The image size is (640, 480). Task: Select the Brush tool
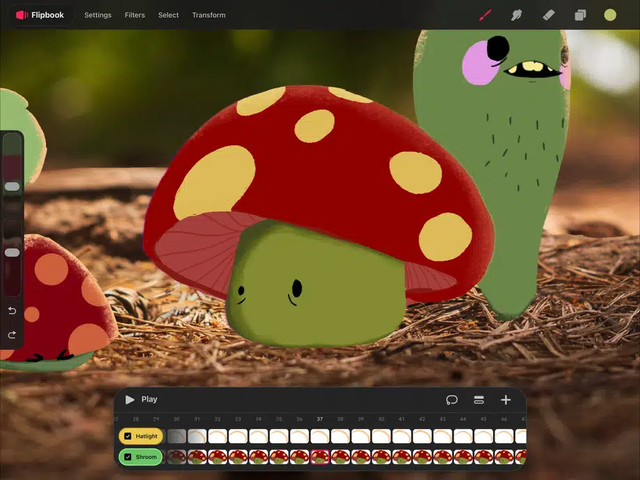click(486, 15)
